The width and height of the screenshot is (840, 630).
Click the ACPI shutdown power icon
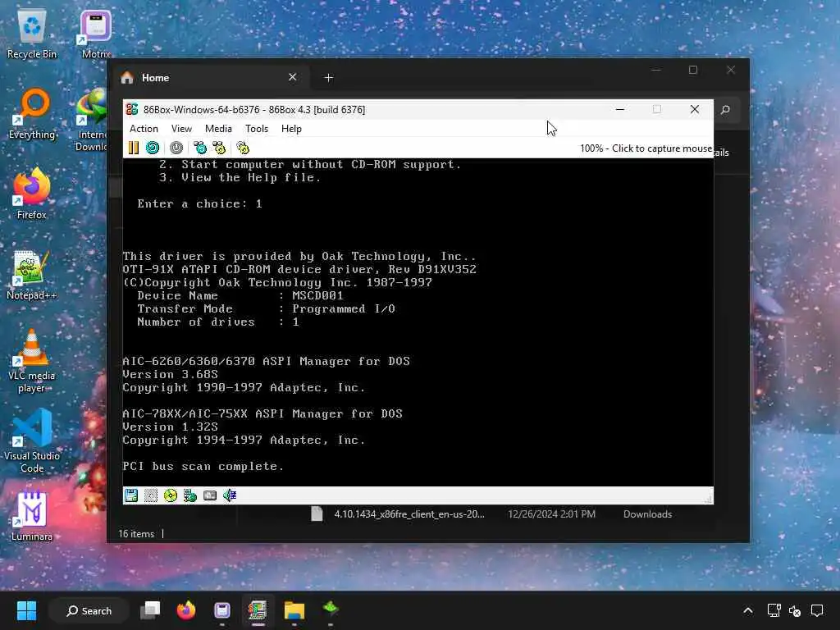pyautogui.click(x=176, y=148)
